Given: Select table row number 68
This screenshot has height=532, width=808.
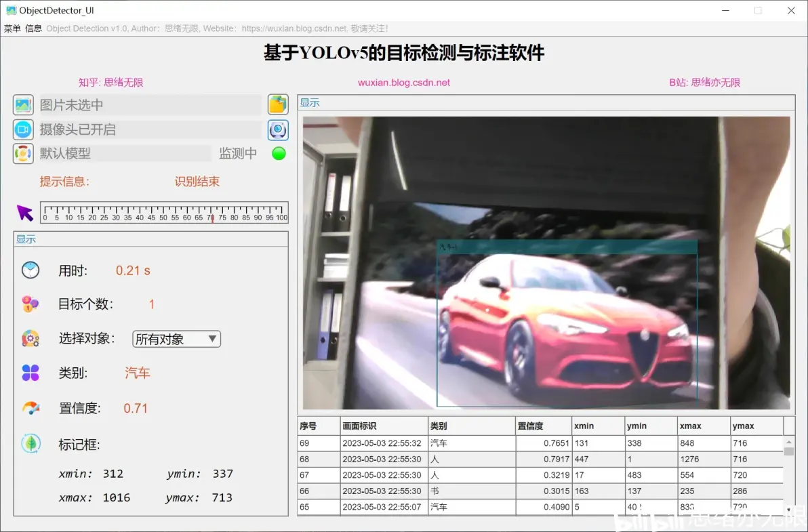Looking at the screenshot, I should tap(540, 459).
